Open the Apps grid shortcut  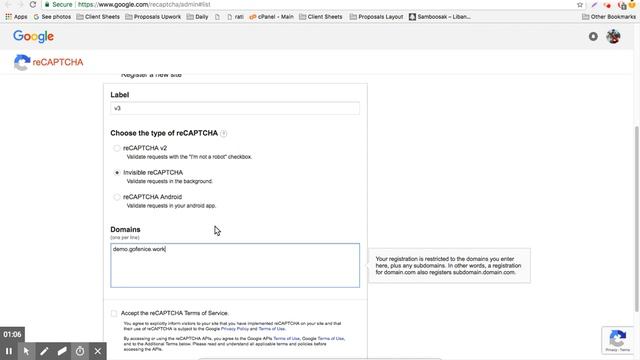click(16, 17)
